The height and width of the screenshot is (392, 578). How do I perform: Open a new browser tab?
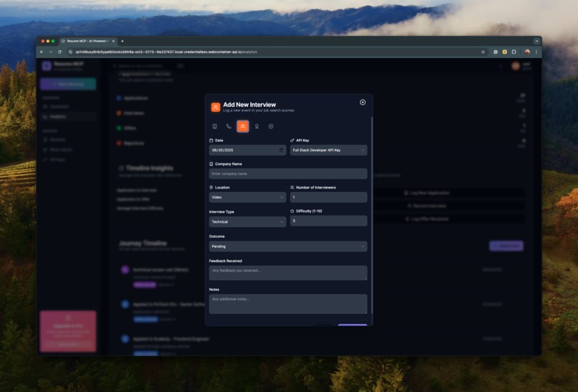(x=123, y=42)
